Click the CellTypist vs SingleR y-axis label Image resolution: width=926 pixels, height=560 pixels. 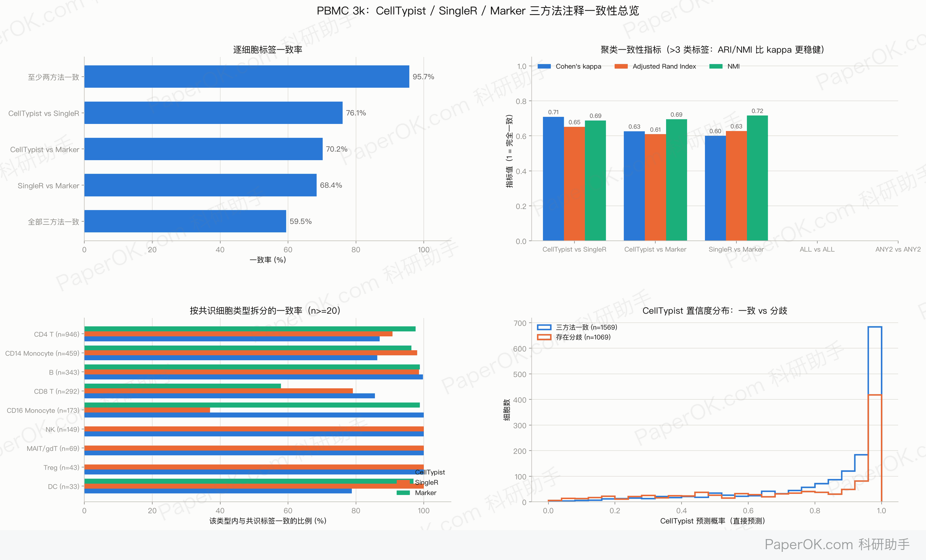pos(44,113)
